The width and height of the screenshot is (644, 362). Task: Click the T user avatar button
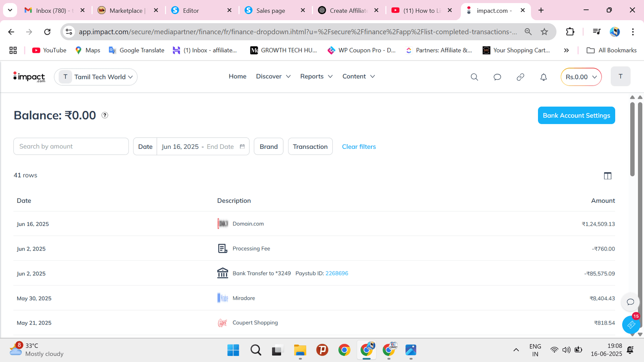[x=620, y=76]
